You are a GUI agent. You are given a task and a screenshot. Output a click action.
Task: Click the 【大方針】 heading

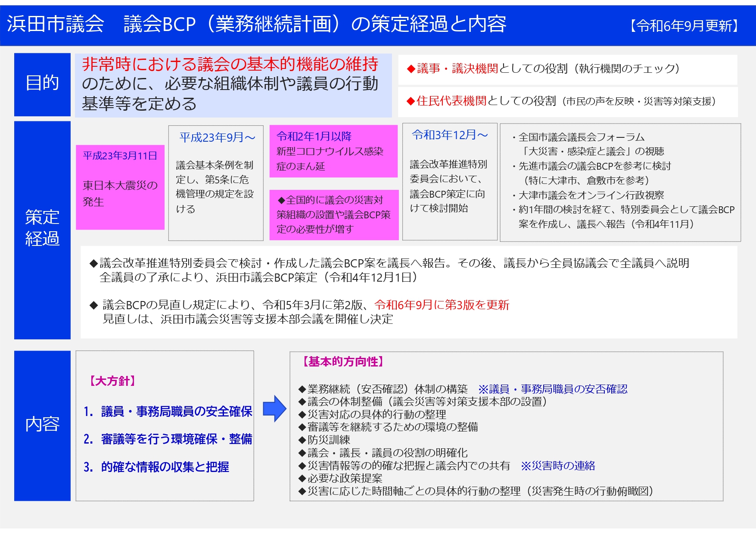point(112,381)
